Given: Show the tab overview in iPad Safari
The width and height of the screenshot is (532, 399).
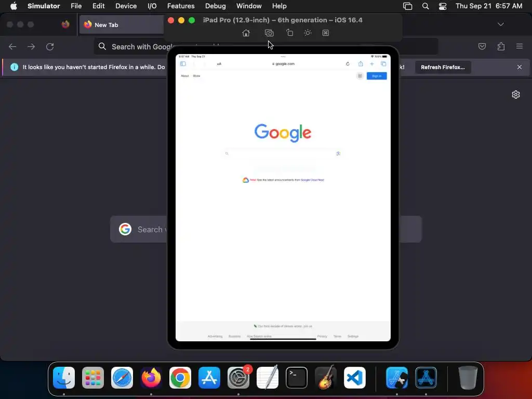Looking at the screenshot, I should tap(383, 64).
